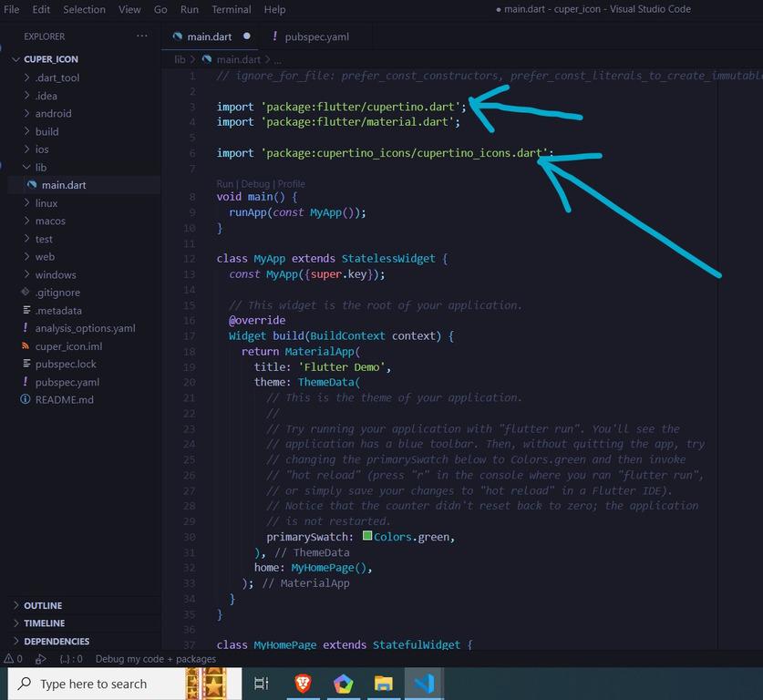The width and height of the screenshot is (763, 700).
Task: Open analysis_options.yaml file
Action: tap(85, 328)
